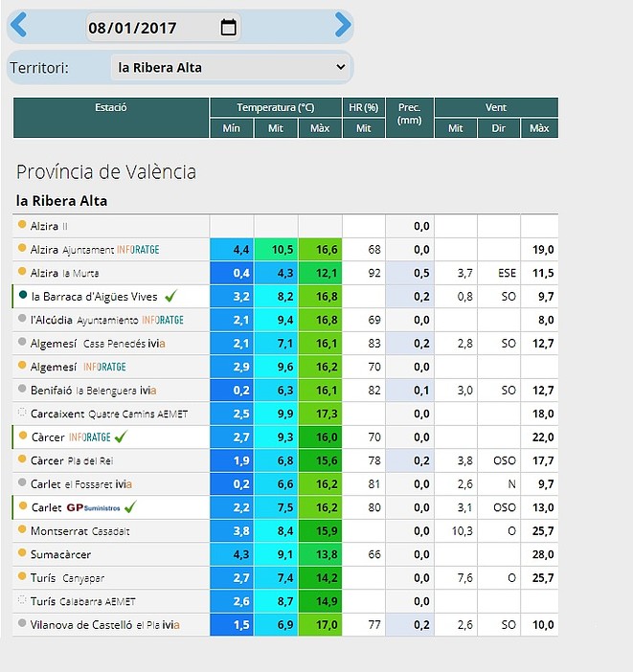Screen dimensions: 633x672
Task: Click the Província de València heading
Action: [x=106, y=172]
